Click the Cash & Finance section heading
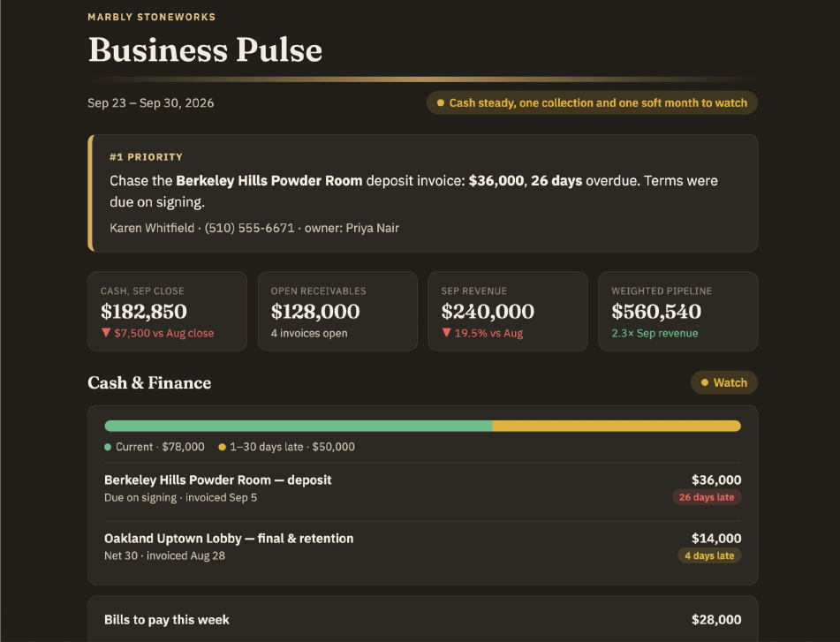This screenshot has height=642, width=840. [149, 383]
